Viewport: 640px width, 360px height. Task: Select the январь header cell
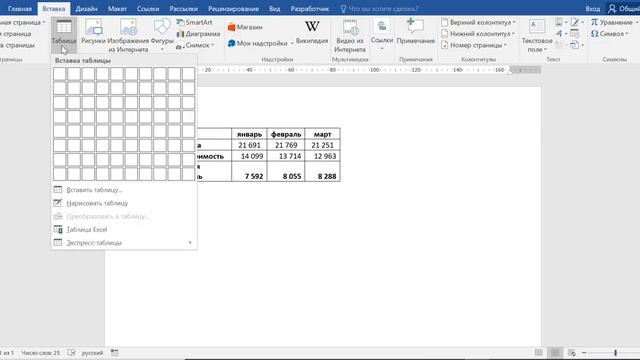coord(249,134)
